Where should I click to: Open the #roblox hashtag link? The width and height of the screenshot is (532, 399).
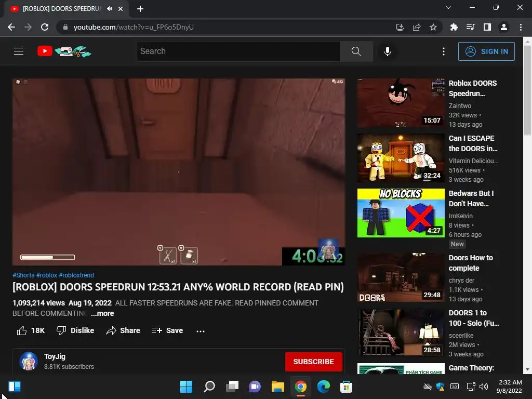point(47,275)
